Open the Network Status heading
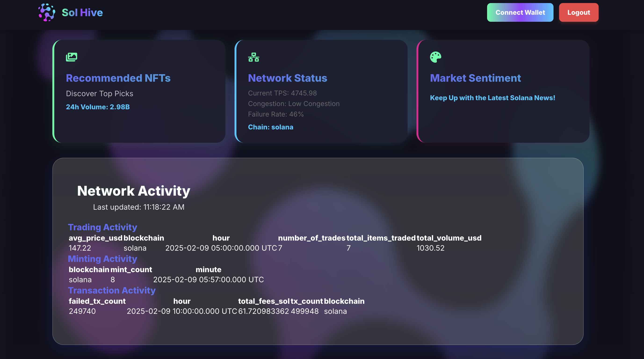Viewport: 644px width, 359px height. [x=287, y=78]
